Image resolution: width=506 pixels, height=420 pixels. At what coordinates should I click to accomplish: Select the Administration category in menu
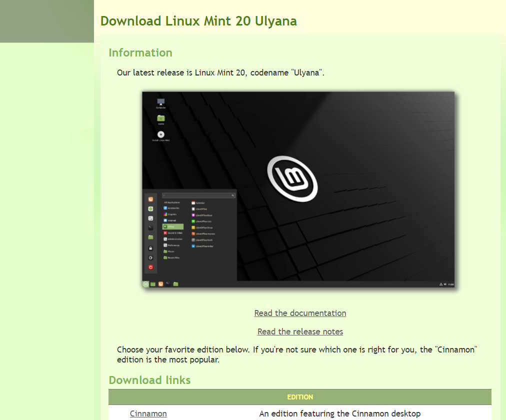point(174,239)
